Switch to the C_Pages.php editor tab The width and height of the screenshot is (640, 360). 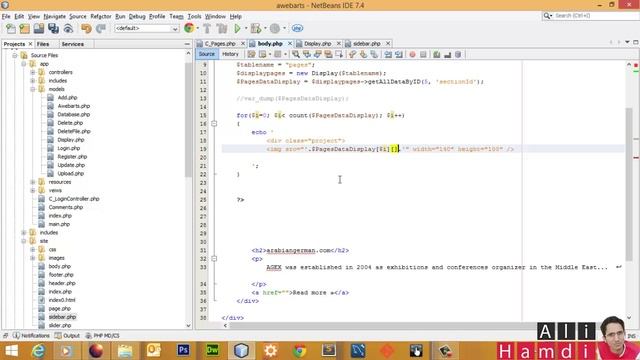[x=220, y=43]
